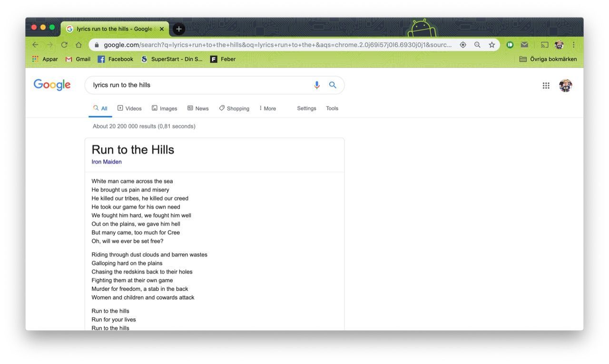Open the Chrome three-dot menu
The image size is (609, 364).
click(573, 45)
